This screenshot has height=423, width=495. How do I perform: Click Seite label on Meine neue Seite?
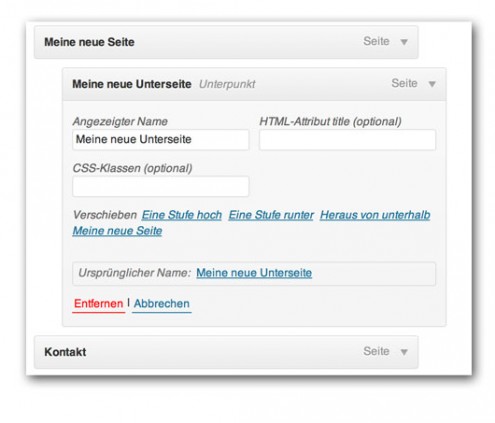[x=376, y=41]
